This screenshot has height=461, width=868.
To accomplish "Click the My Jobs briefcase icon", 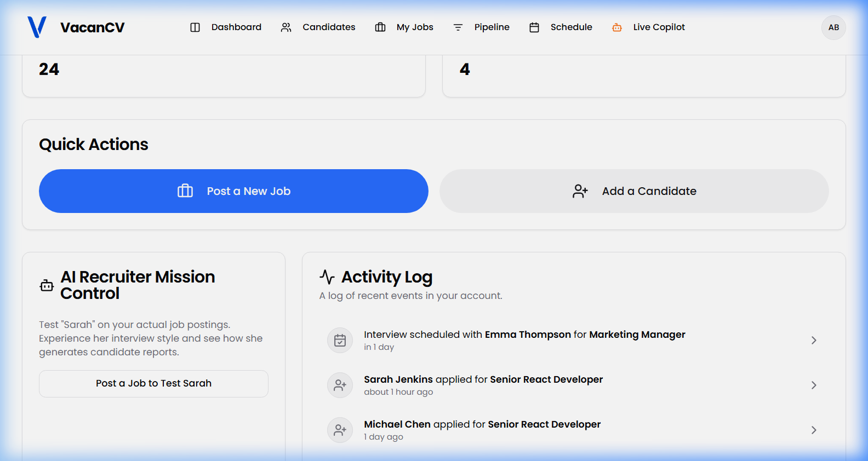I will pos(380,27).
